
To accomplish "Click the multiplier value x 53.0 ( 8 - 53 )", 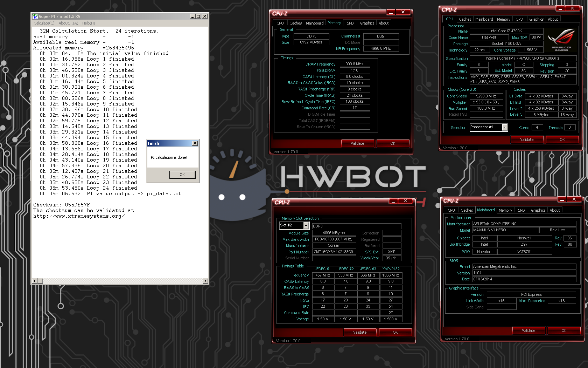I will [486, 102].
